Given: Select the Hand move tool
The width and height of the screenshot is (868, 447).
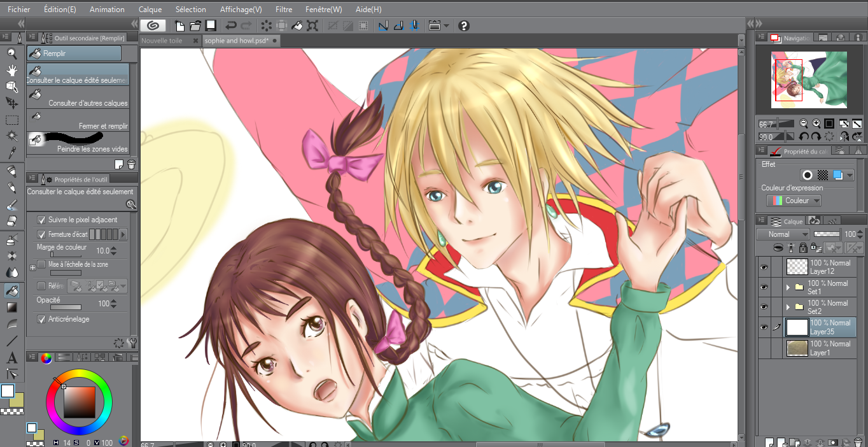Looking at the screenshot, I should pyautogui.click(x=11, y=70).
